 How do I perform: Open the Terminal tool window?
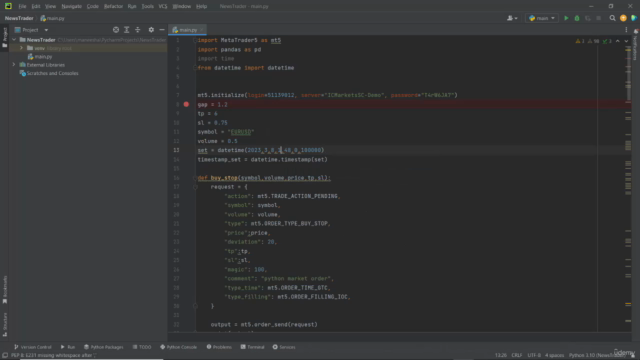tap(252, 347)
